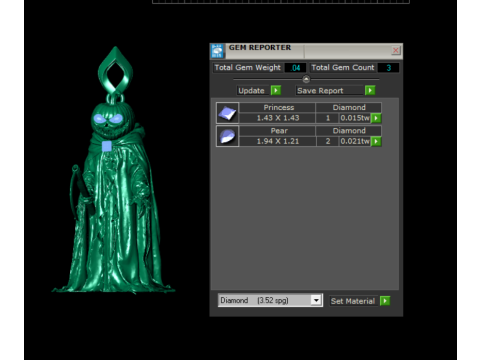
Task: Click the 0.015tw weight cell
Action: tap(355, 118)
